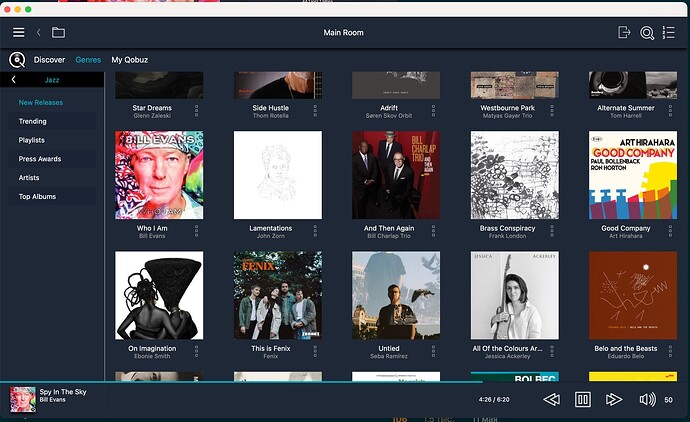The height and width of the screenshot is (422, 690).
Task: Skip to next track
Action: 614,400
